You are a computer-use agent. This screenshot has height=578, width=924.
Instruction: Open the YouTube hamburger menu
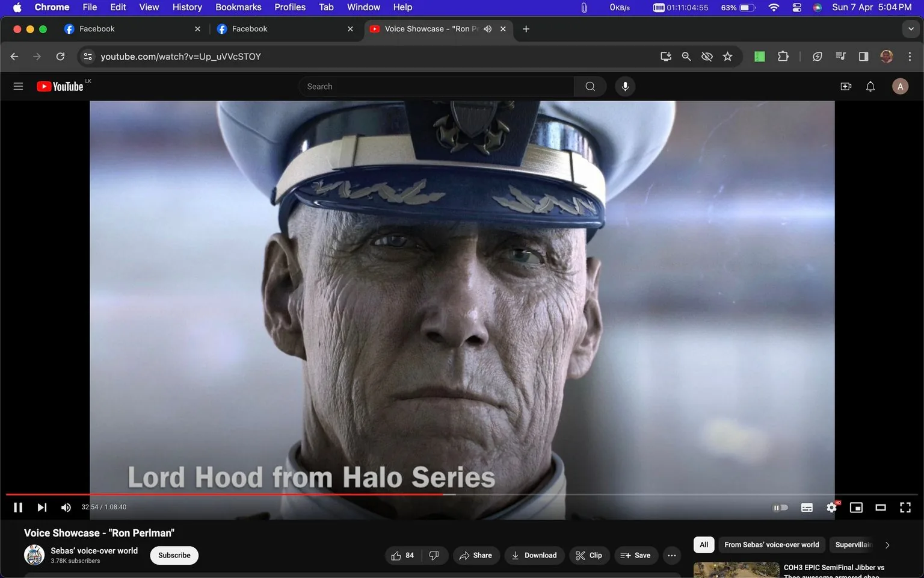pyautogui.click(x=18, y=86)
